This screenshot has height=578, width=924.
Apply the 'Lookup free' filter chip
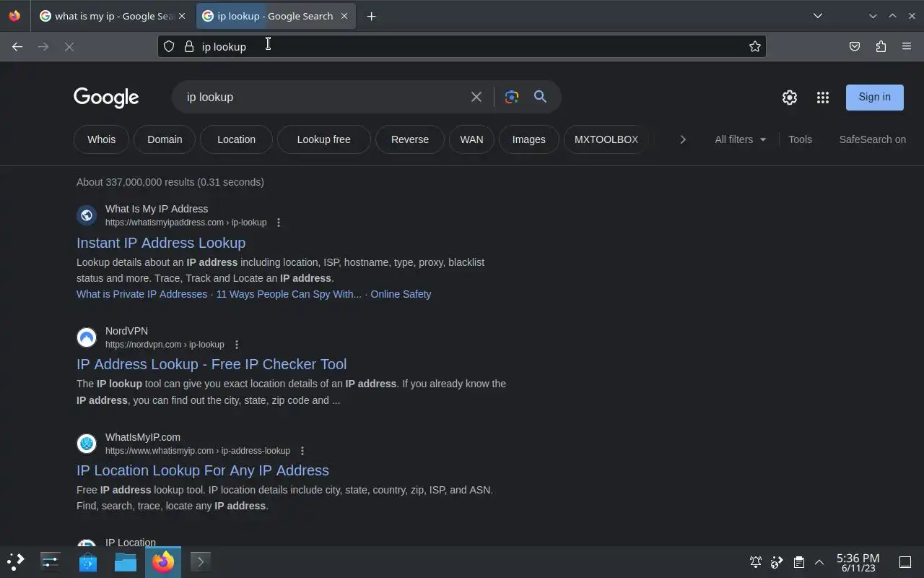tap(324, 139)
